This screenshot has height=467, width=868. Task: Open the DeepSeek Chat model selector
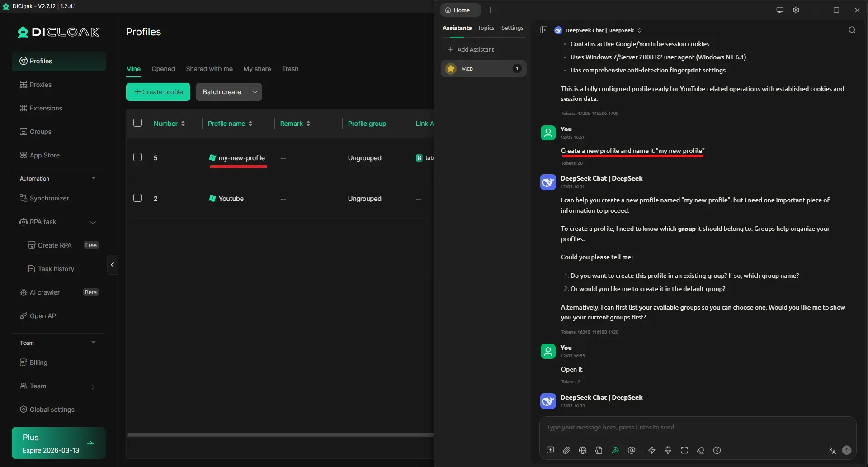(599, 30)
